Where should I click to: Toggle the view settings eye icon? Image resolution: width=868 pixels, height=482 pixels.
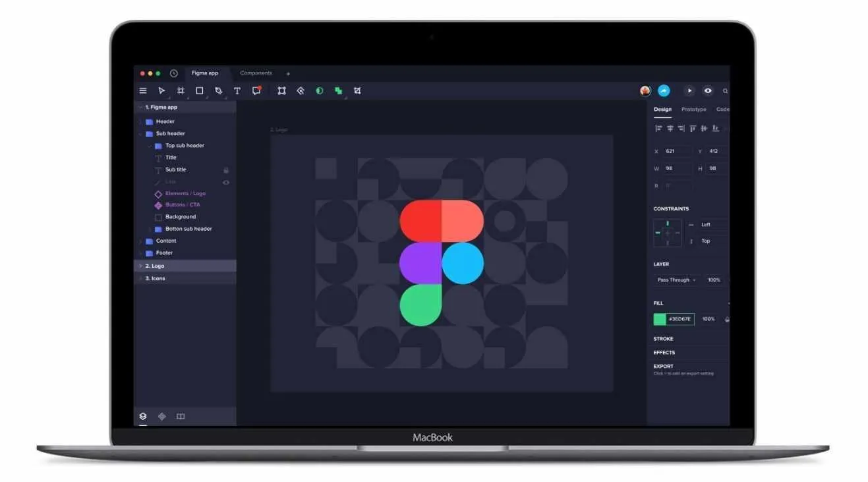click(x=708, y=91)
